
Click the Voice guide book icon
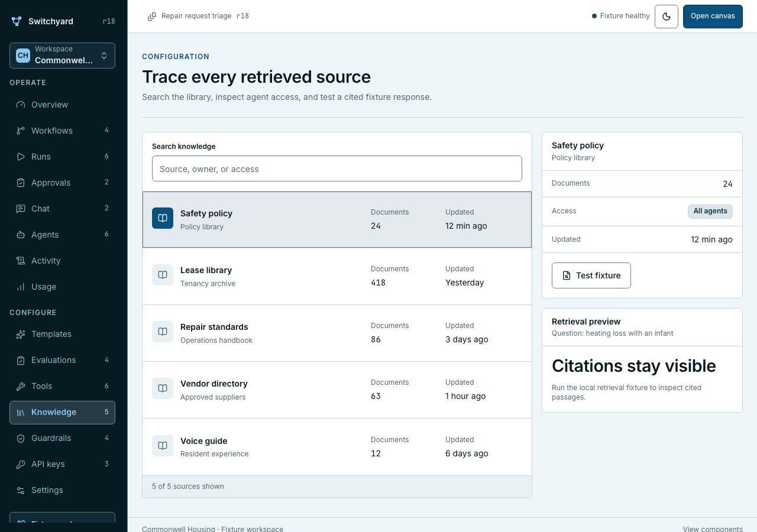[x=163, y=446]
